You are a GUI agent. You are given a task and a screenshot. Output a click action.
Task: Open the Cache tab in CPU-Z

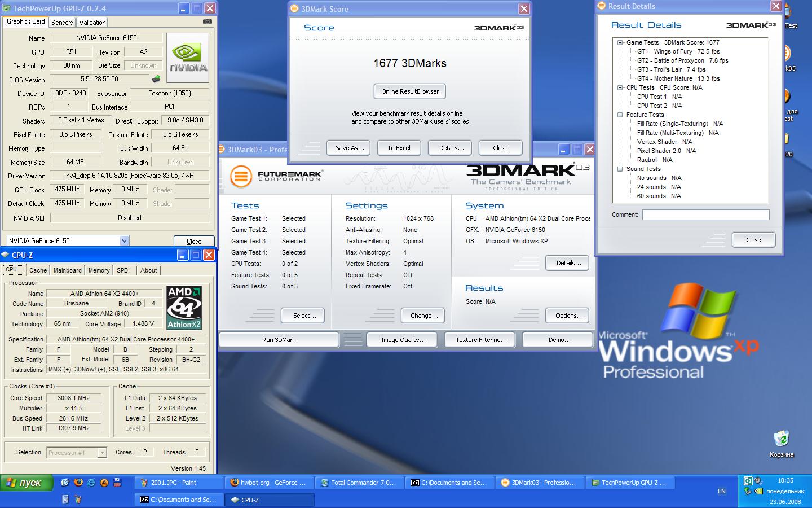(38, 270)
